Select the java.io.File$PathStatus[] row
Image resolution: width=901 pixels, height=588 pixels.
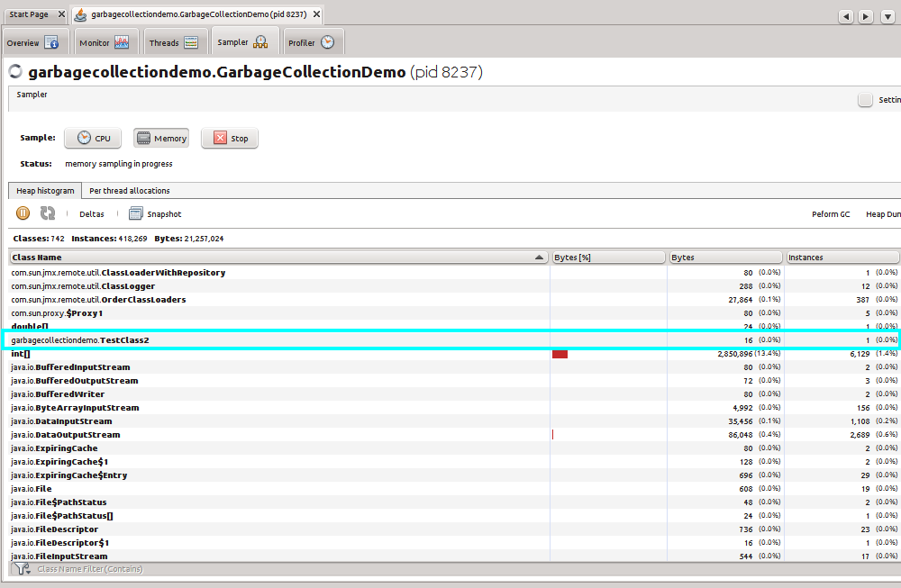(x=454, y=516)
